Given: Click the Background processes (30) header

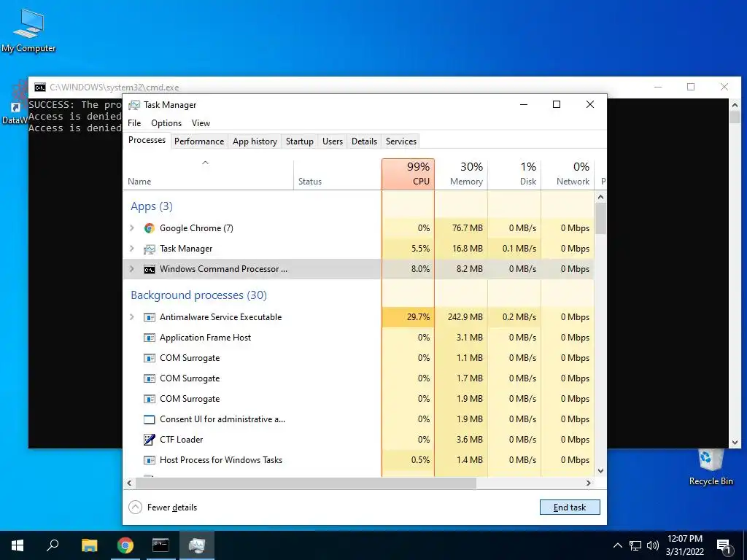Looking at the screenshot, I should click(x=198, y=295).
